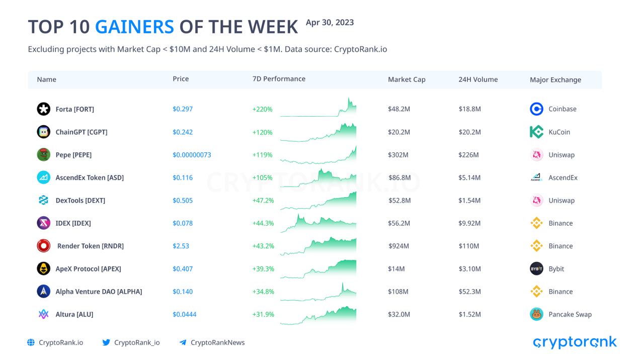Click the DexTools logo icon

(44, 200)
